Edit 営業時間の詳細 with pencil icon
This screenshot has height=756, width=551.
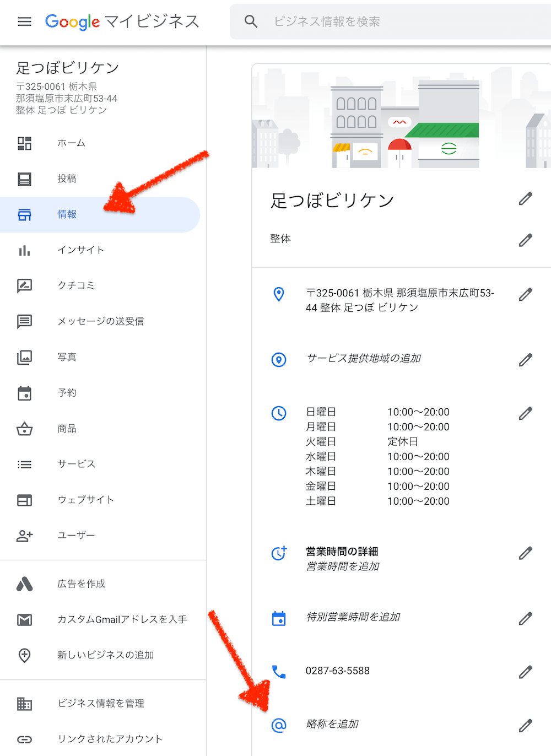click(526, 553)
